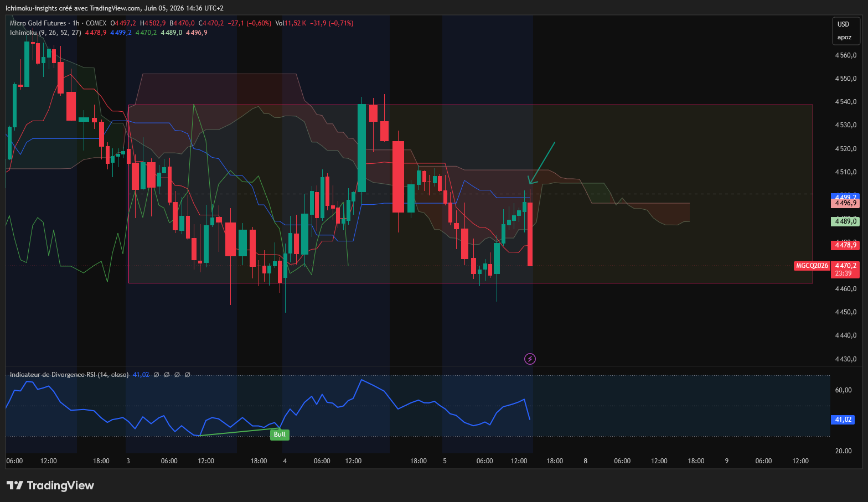Image resolution: width=868 pixels, height=502 pixels.
Task: Select the Indicateur de Divergence RSI legend title
Action: [69, 375]
